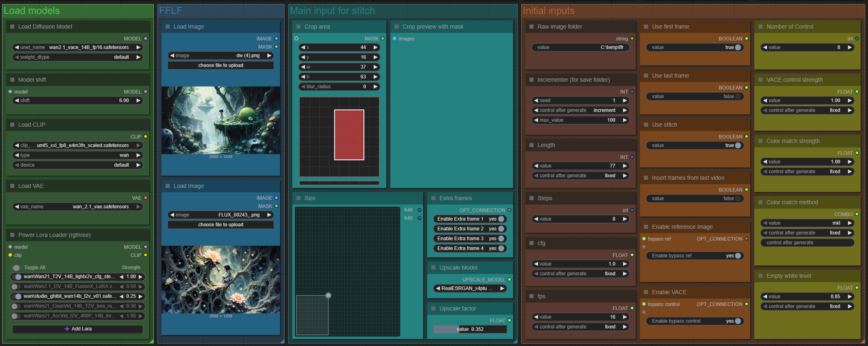Open cfg control after generate dropdown
Image resolution: width=868 pixels, height=346 pixels.
[581, 274]
